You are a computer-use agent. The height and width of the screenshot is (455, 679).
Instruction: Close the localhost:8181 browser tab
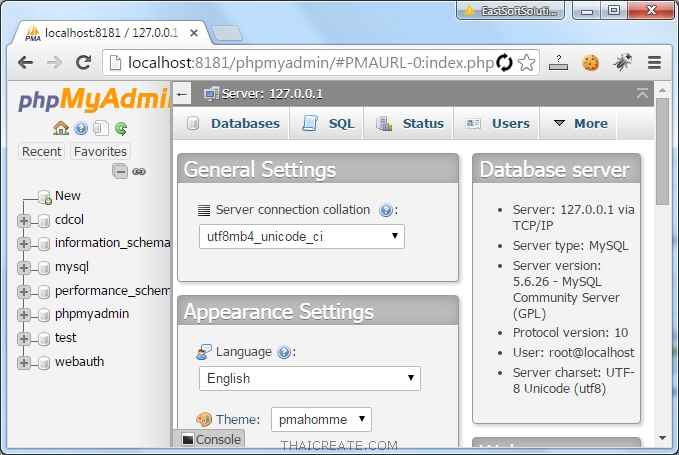tap(194, 33)
